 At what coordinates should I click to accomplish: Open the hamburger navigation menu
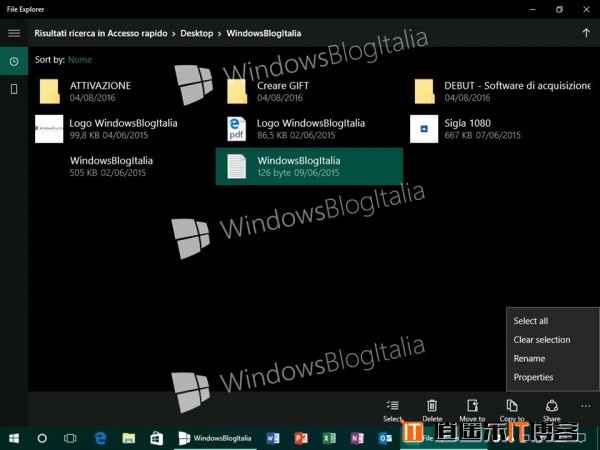(14, 33)
